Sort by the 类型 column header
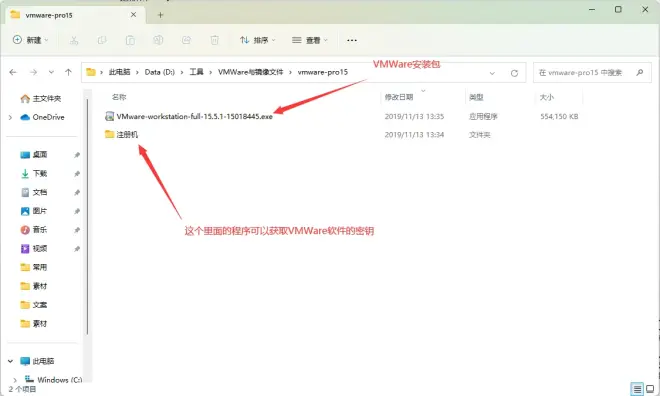The height and width of the screenshot is (396, 660). [476, 97]
